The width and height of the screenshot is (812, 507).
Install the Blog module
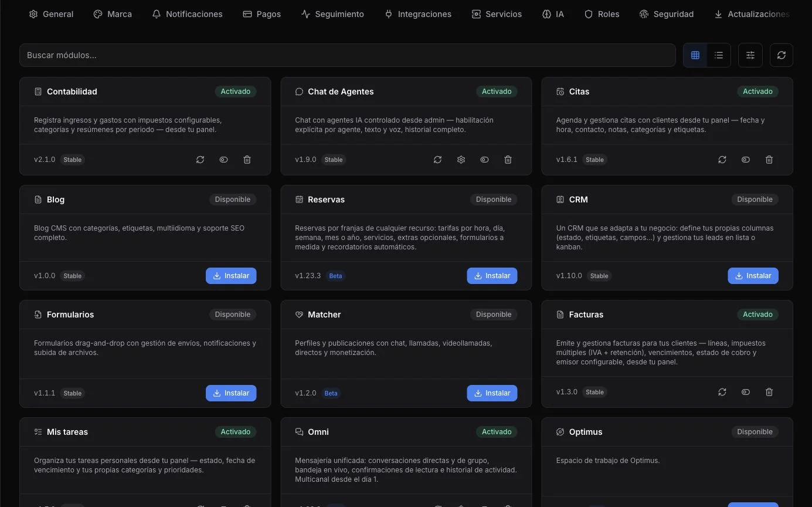[231, 276]
